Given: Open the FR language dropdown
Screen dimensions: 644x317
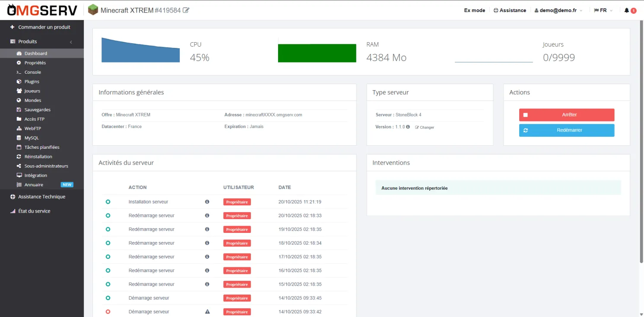Looking at the screenshot, I should 603,10.
